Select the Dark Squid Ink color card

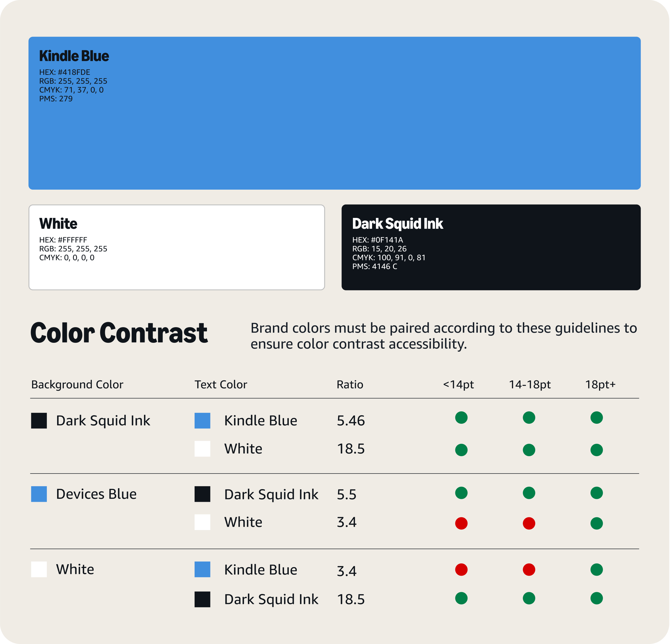click(491, 247)
